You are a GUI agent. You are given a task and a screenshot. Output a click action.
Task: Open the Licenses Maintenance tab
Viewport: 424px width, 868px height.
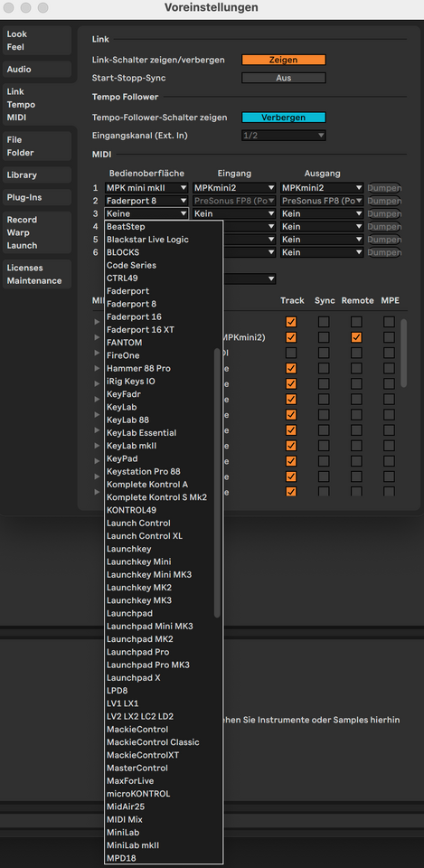tap(36, 274)
